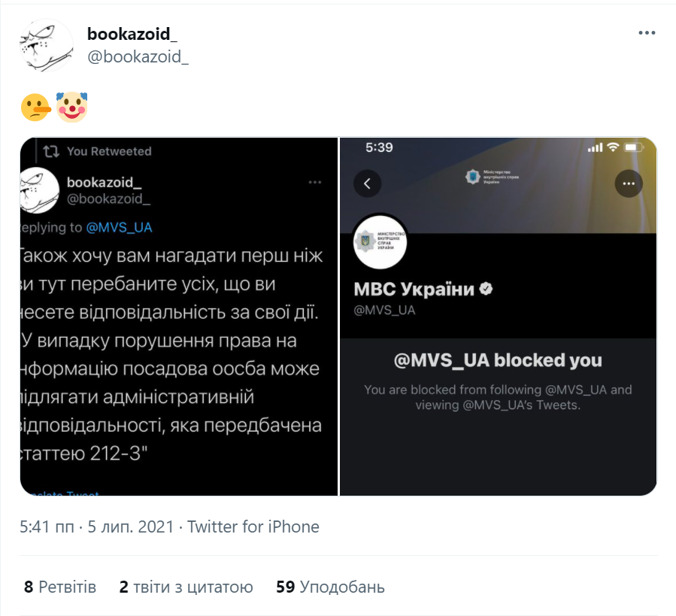View the 59 Уподобань list
This screenshot has height=616, width=676.
point(330,587)
